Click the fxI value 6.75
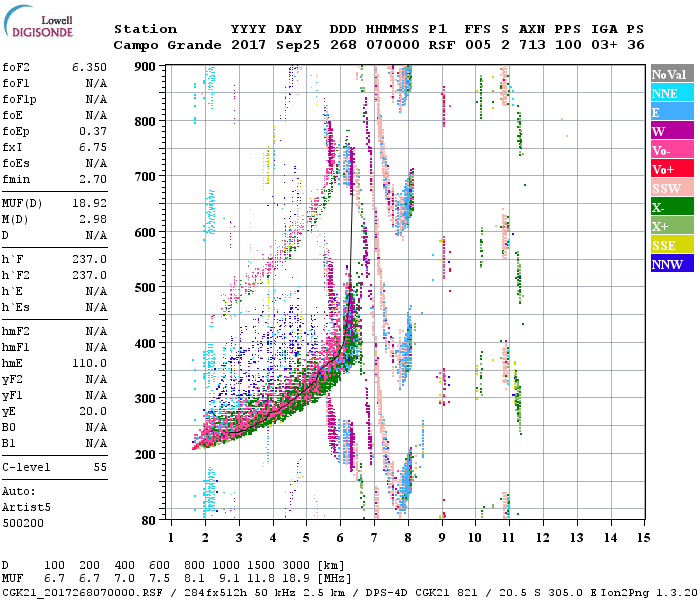 [x=93, y=147]
